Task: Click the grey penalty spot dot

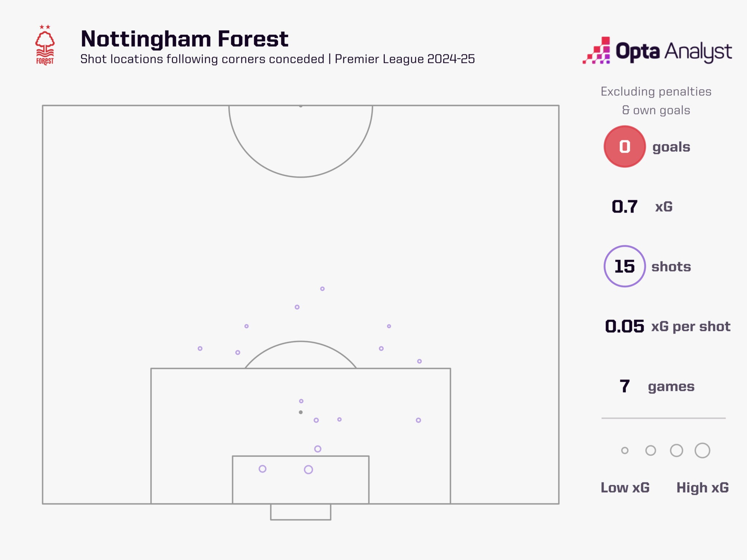Action: point(301,412)
